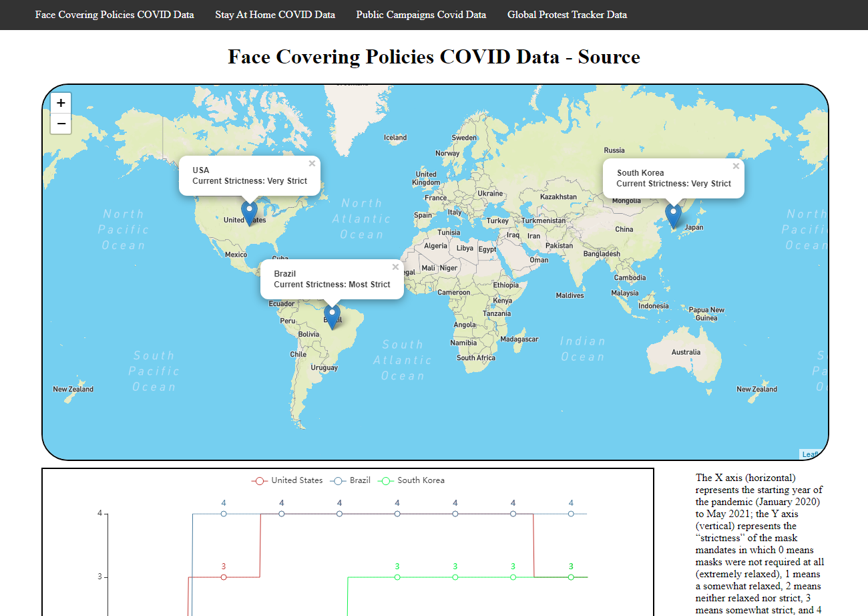
Task: Click the China label on the map
Action: [x=624, y=229]
